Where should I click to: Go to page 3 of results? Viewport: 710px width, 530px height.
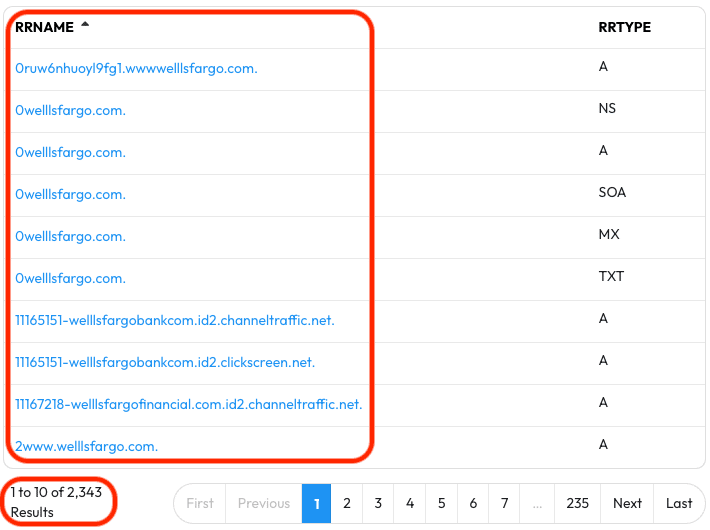click(x=378, y=503)
